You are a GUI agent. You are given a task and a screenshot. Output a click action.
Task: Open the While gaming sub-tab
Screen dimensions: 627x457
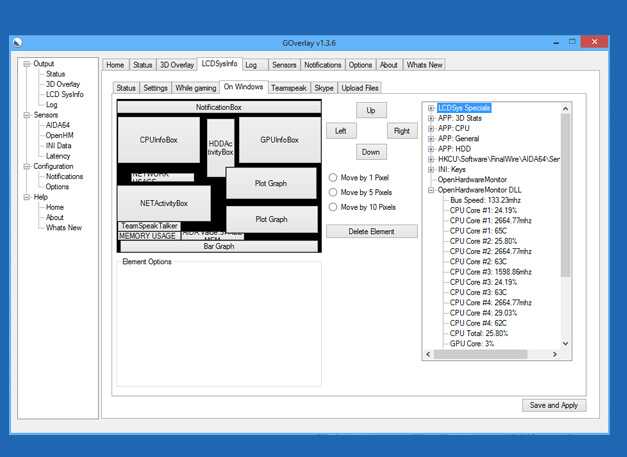tap(196, 88)
